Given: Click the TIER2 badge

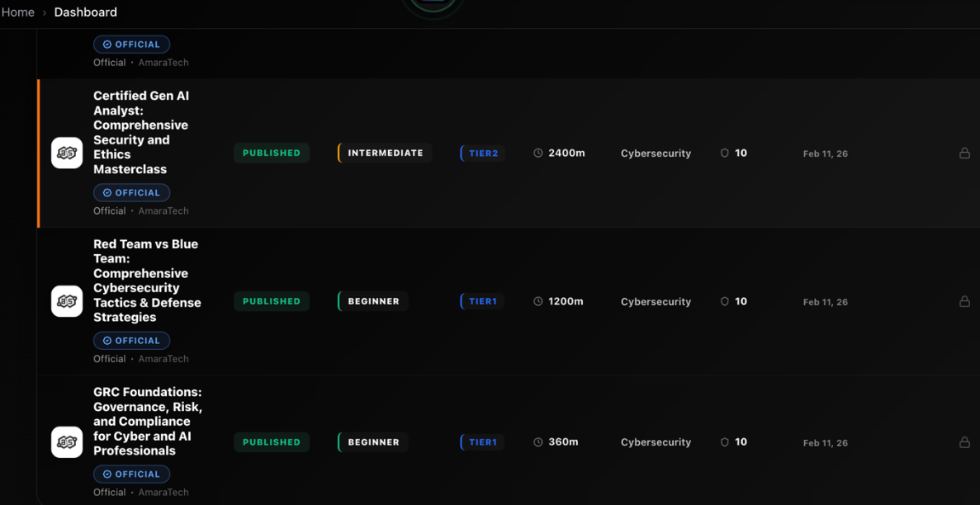Looking at the screenshot, I should [483, 153].
